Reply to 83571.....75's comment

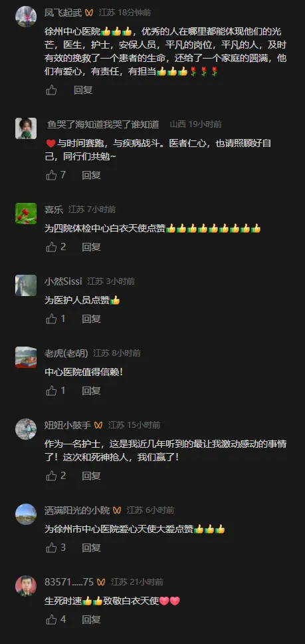pos(92,619)
